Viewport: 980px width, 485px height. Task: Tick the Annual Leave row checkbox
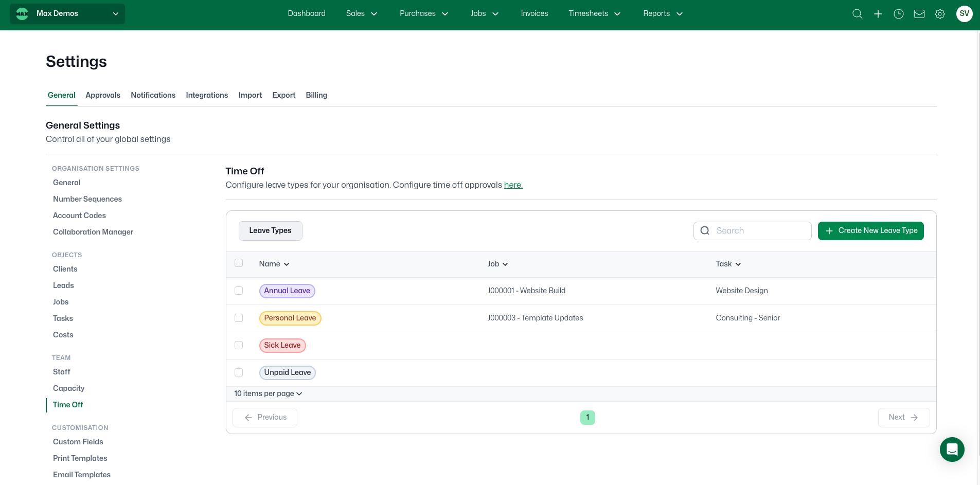pyautogui.click(x=239, y=291)
